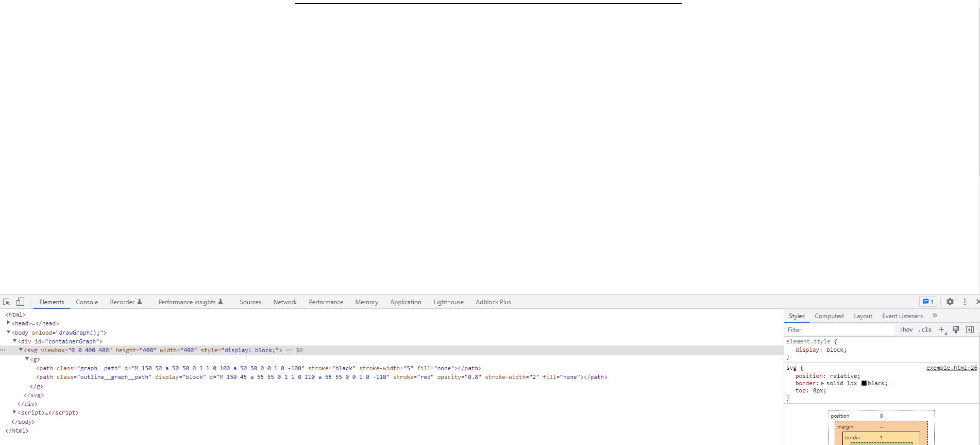Open the Network tab
This screenshot has width=980, height=445.
(x=285, y=302)
